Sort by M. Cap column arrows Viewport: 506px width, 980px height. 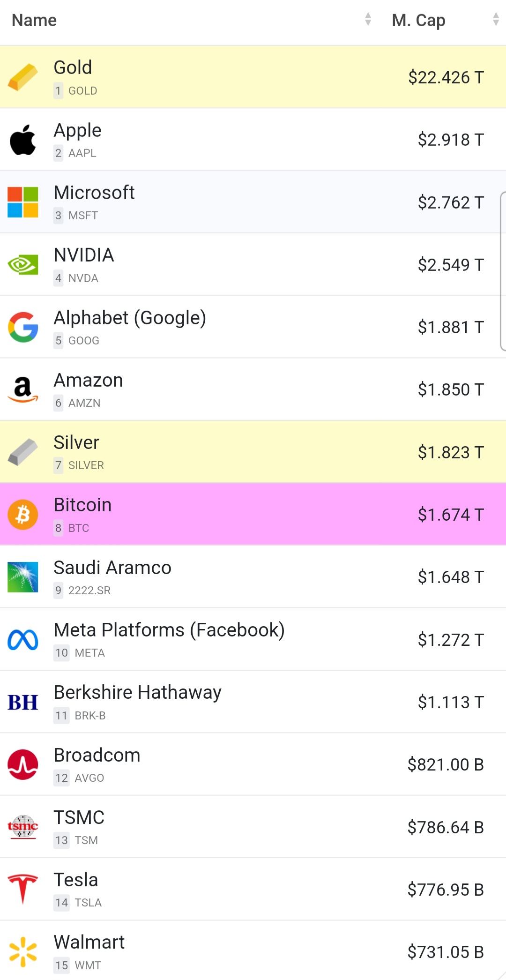point(496,19)
